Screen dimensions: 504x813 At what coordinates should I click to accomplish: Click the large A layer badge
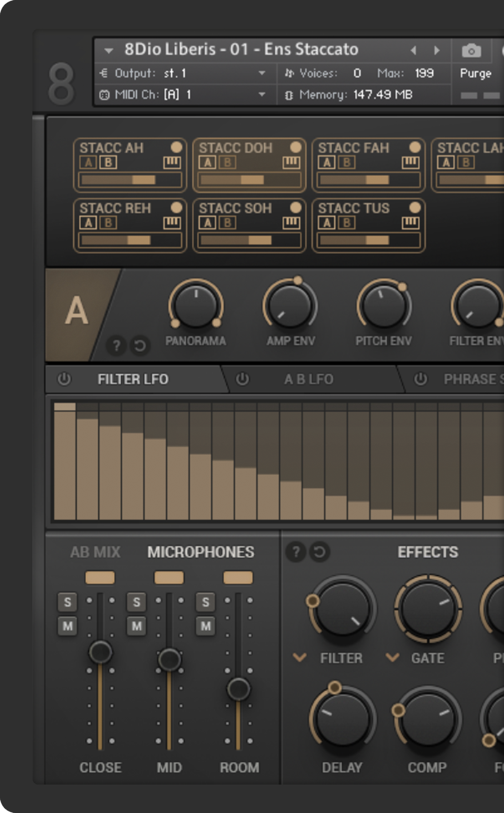(76, 311)
